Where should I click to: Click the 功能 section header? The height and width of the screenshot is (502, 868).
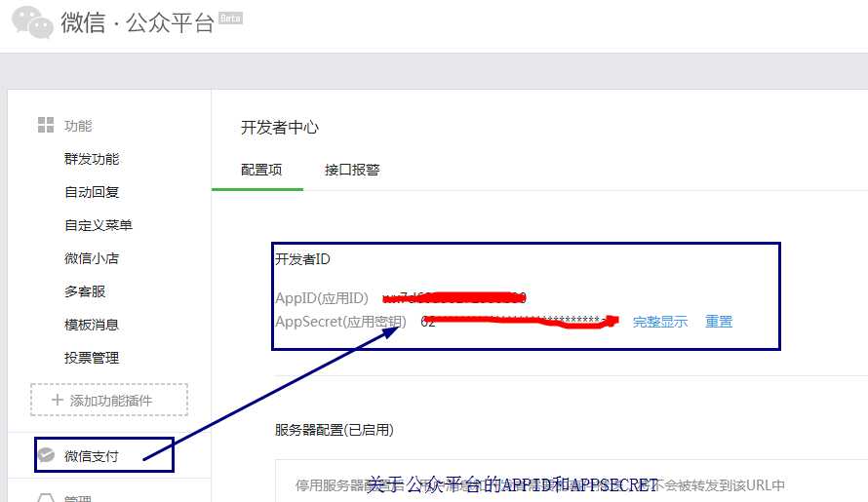click(78, 126)
